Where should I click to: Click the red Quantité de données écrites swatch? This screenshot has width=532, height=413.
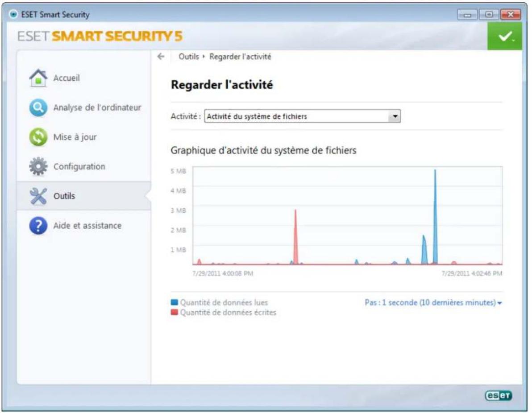coord(175,312)
